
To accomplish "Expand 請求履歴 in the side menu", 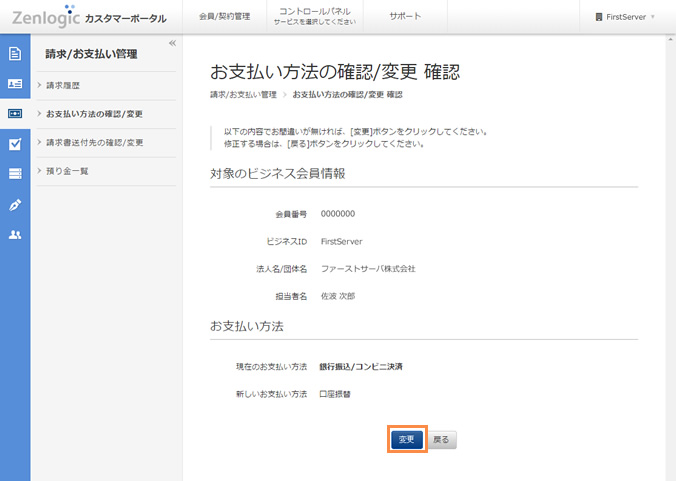I will pyautogui.click(x=67, y=85).
